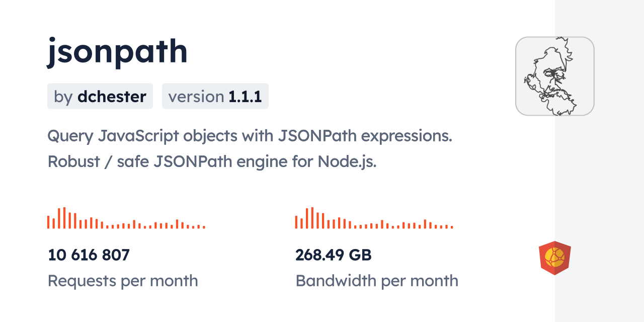Click the first bar of requests sparkline
This screenshot has width=644, height=322.
48,222
